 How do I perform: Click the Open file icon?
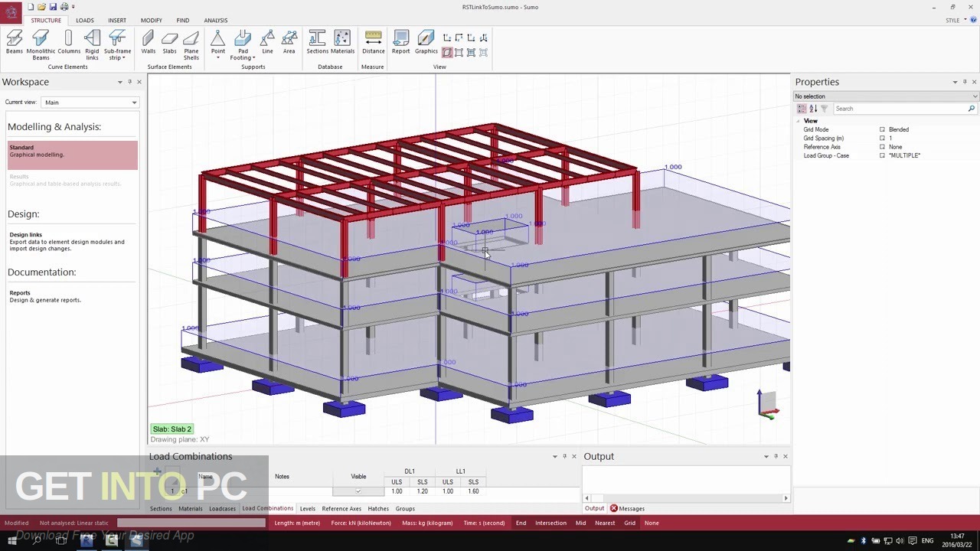pyautogui.click(x=41, y=7)
